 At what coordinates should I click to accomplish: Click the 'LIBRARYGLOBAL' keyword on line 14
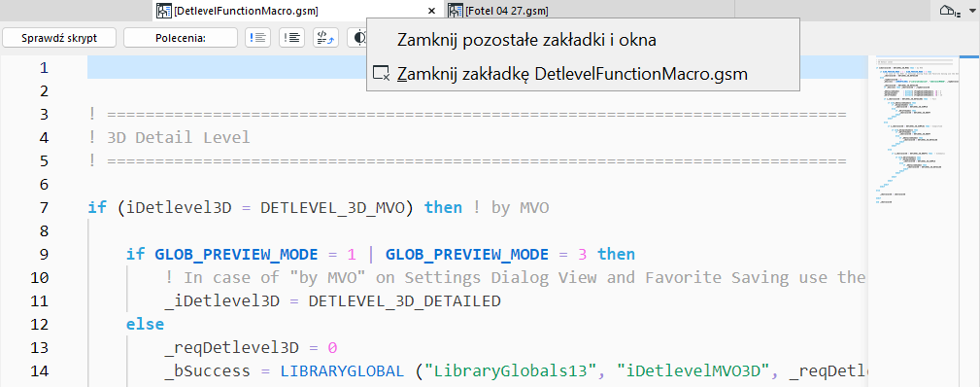tap(343, 370)
